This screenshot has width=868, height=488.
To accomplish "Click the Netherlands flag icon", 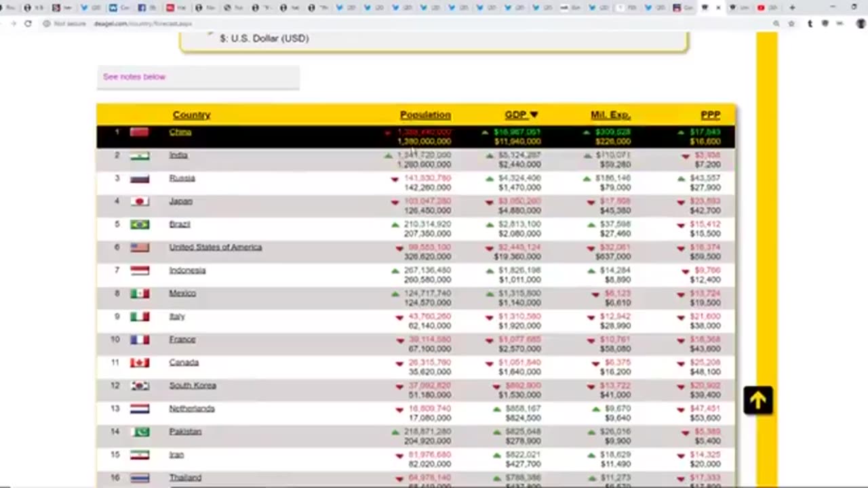I will pos(140,409).
